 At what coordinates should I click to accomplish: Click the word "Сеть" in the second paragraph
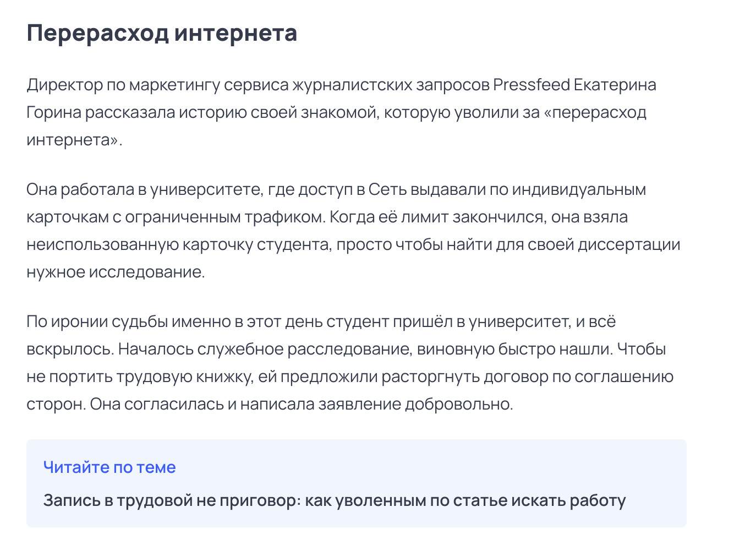(387, 189)
